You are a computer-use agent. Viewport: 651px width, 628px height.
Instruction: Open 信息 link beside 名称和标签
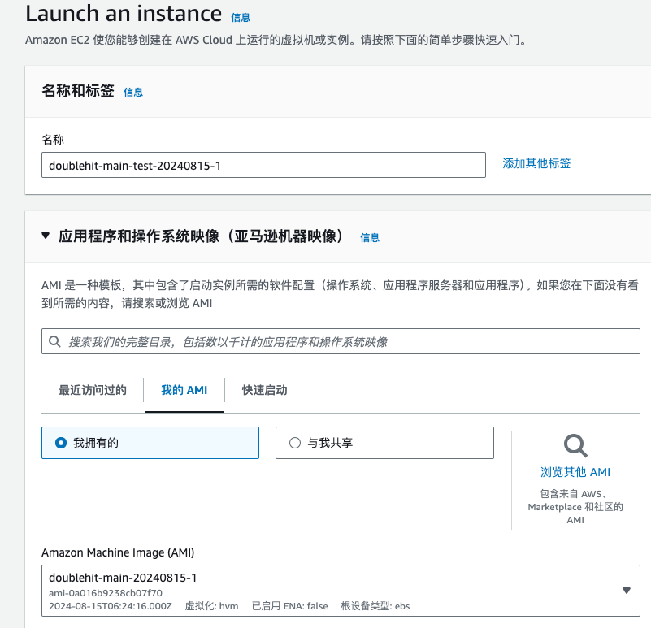[x=133, y=92]
